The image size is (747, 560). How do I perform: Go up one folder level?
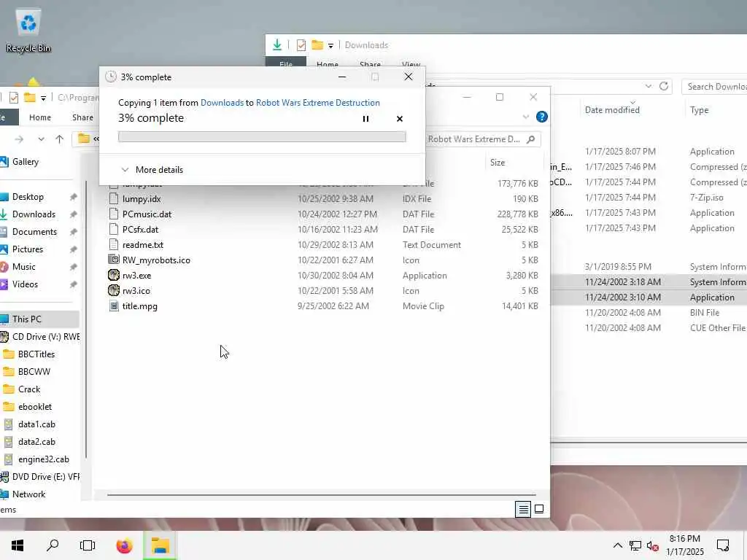pos(59,139)
